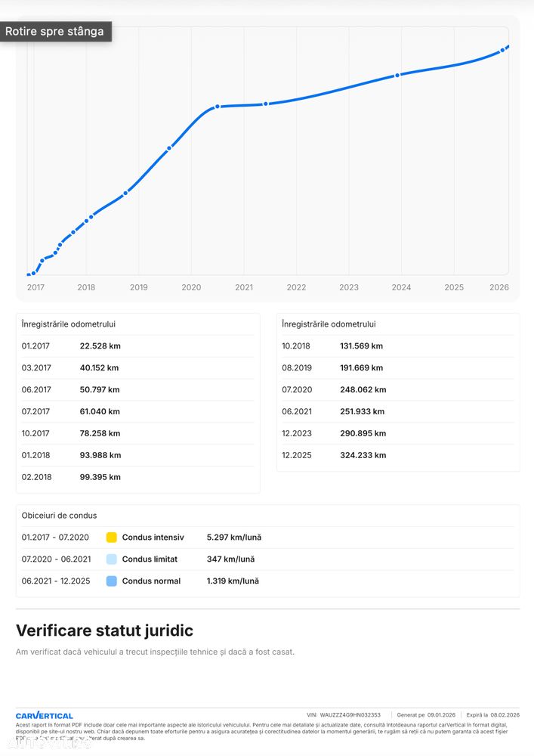Click the chart data point between 2021 and 2022

pyautogui.click(x=266, y=104)
